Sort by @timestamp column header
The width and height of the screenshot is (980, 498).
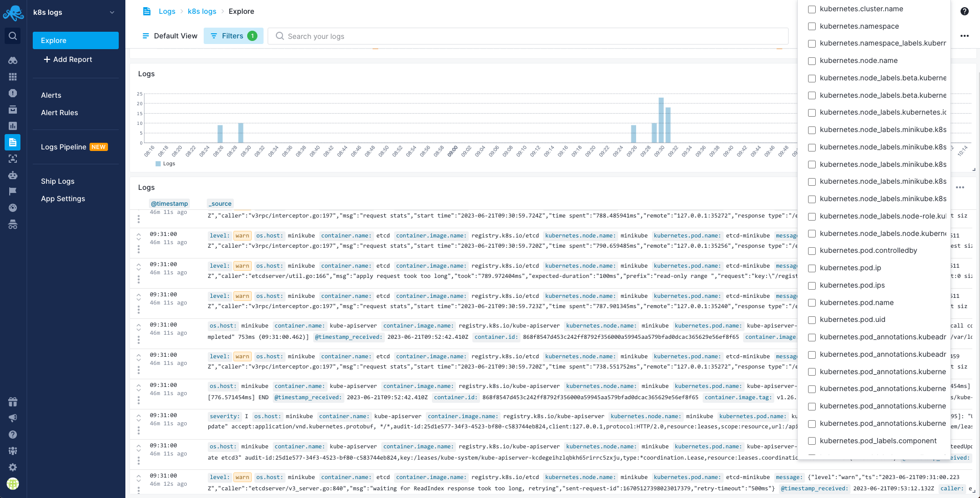169,204
